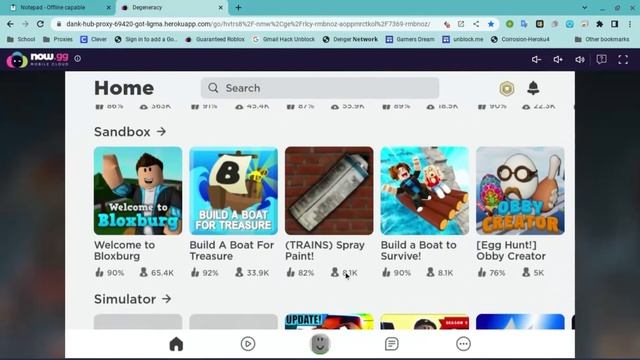
Task: Open the School bookmarks folder
Action: 21,39
